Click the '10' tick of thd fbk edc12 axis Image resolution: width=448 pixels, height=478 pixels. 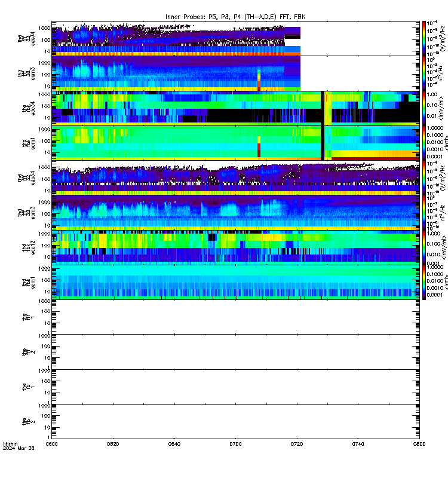tap(47, 257)
